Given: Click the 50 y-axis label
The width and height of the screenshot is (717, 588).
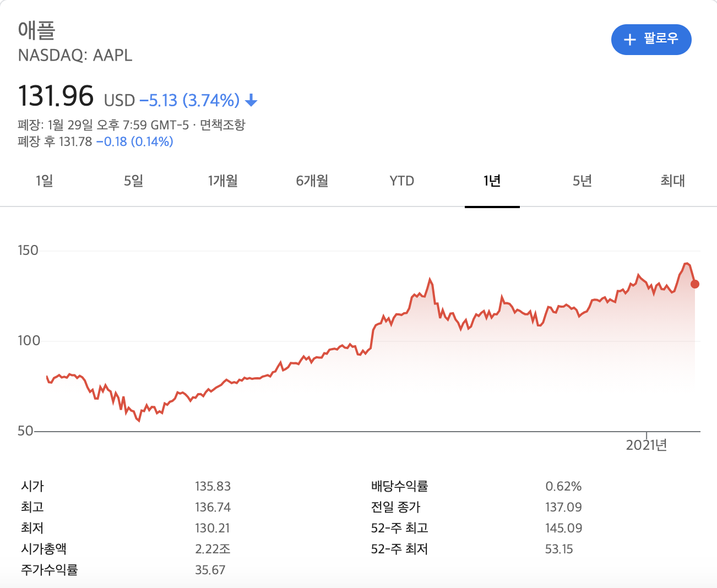Looking at the screenshot, I should 25,431.
